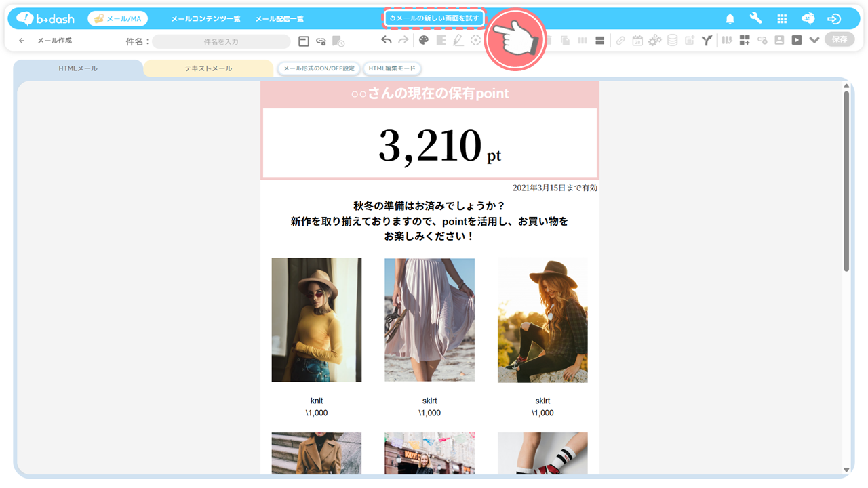This screenshot has height=488, width=868.
Task: Click the database icon in toolbar
Action: tap(672, 40)
